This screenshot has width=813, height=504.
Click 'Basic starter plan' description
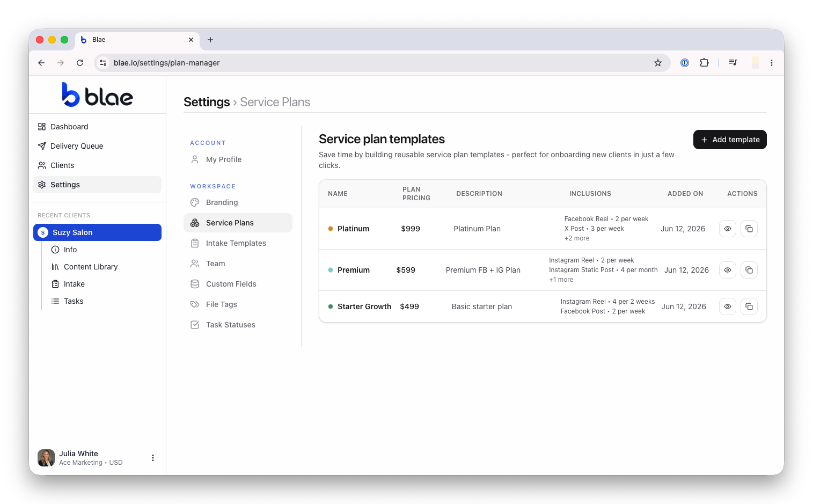(482, 306)
